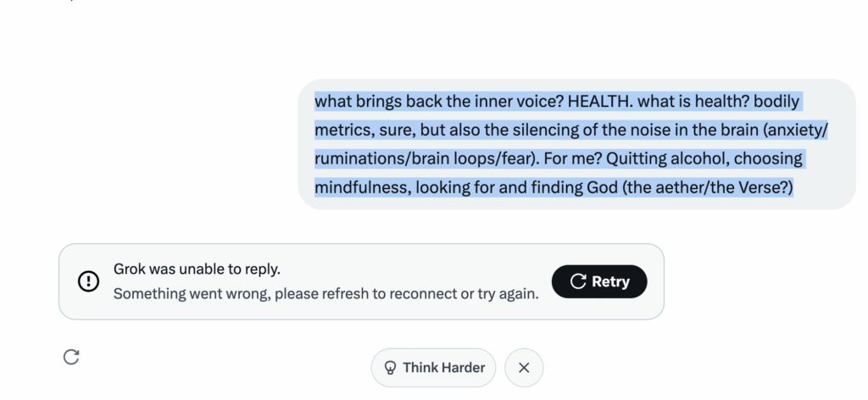Click the highlighted user message bubble
The width and height of the screenshot is (868, 400).
[x=576, y=144]
